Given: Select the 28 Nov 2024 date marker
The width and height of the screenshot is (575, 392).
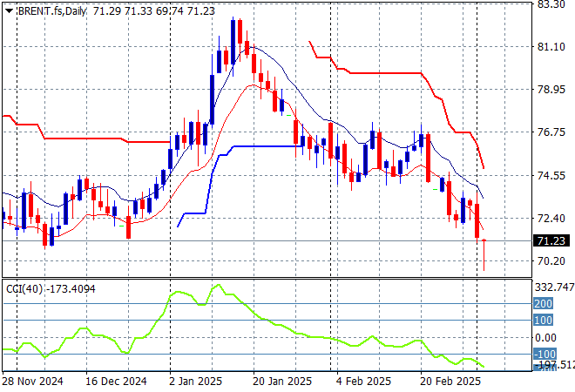Looking at the screenshot, I should [x=32, y=382].
